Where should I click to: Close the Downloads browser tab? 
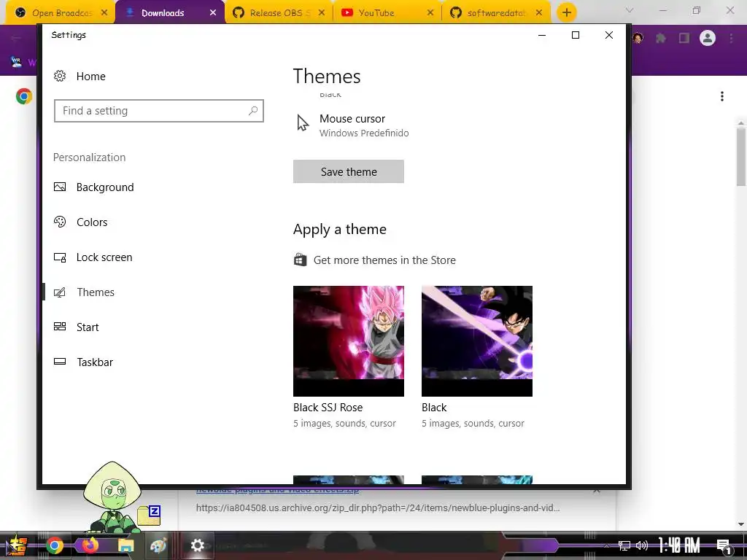(x=213, y=13)
